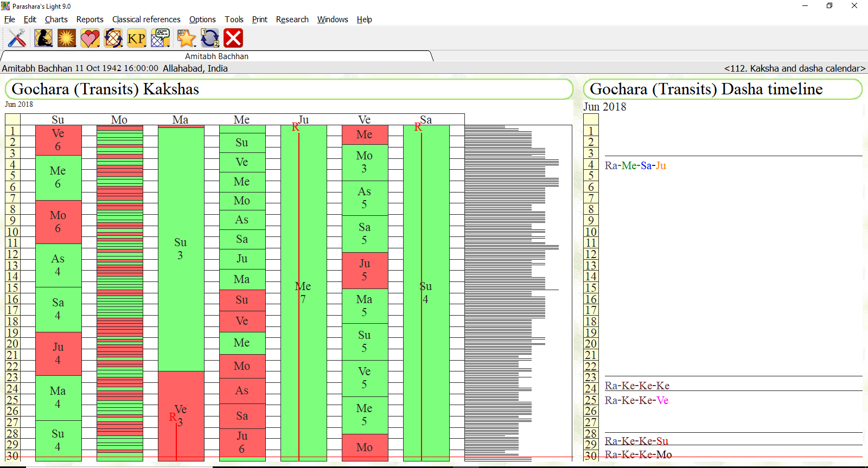Click the Kaksha and dasha calendar label

click(x=794, y=68)
